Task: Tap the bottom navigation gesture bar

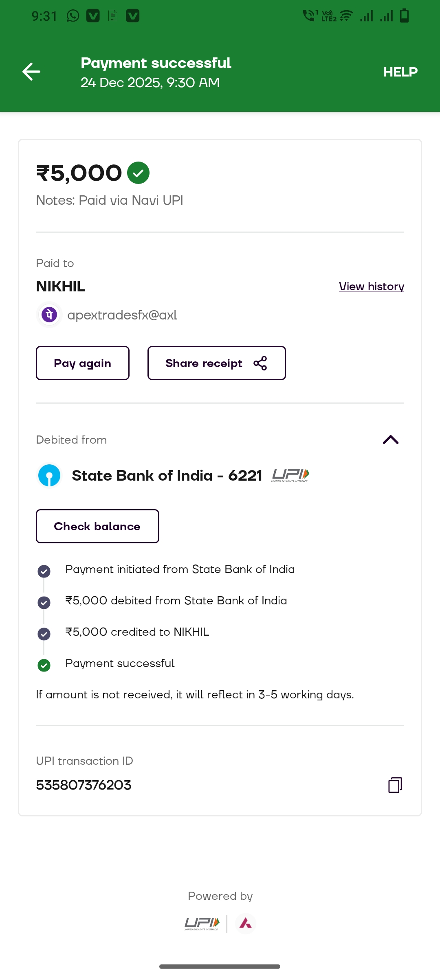Action: [220, 966]
